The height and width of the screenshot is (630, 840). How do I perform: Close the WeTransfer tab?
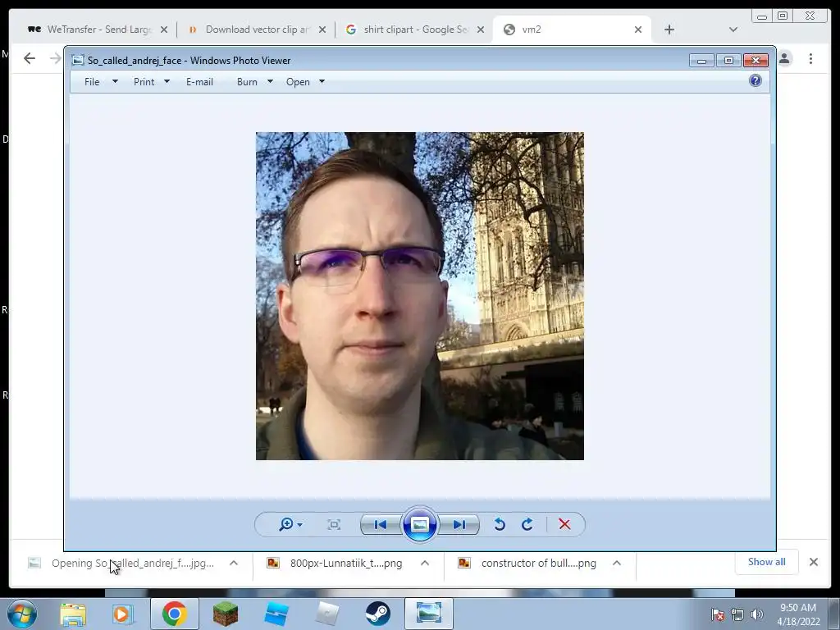[x=164, y=30]
